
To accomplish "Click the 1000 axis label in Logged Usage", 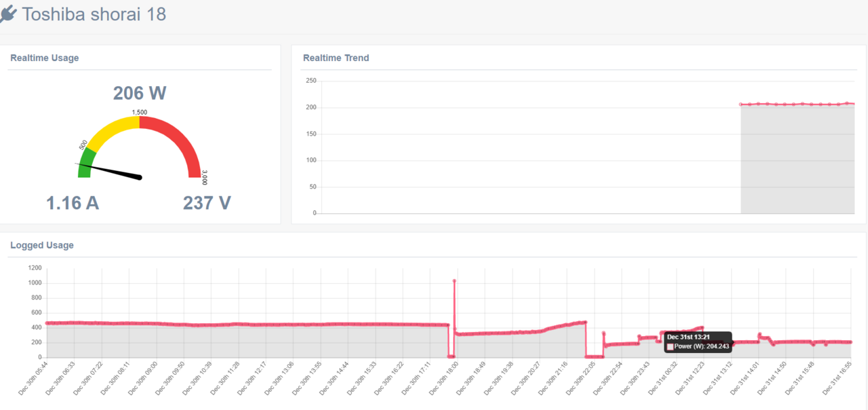I will point(35,283).
